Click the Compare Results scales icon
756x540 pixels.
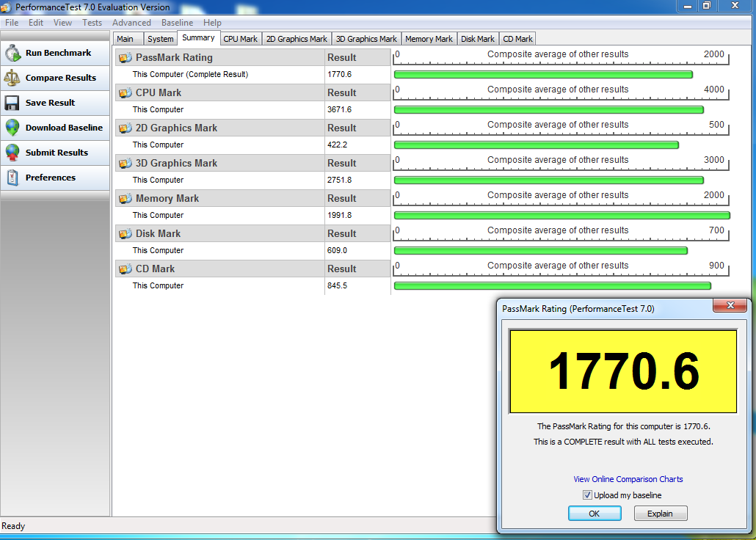click(x=12, y=78)
